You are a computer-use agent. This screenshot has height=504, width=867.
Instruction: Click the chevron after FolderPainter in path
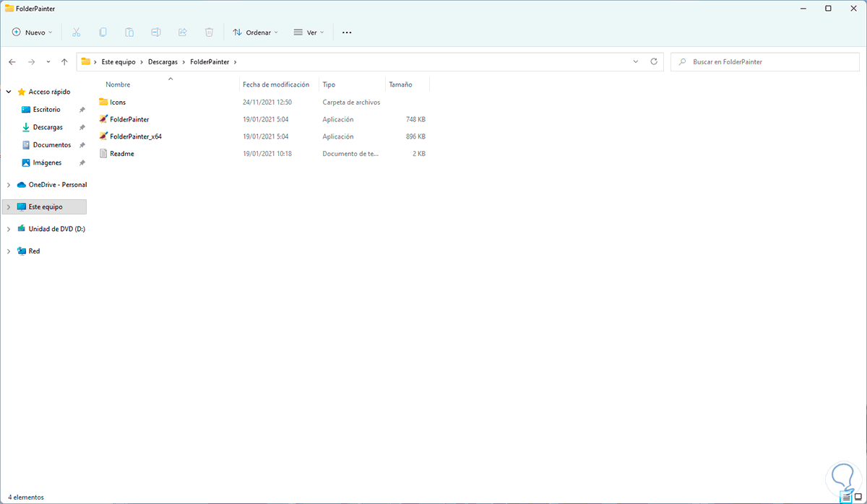(x=235, y=62)
